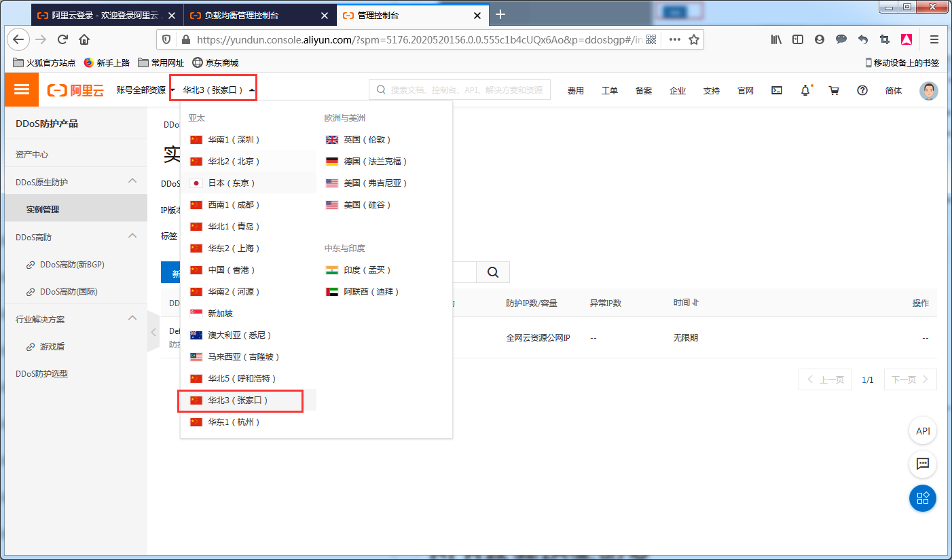Collapse the region dropdown 华北3（张家口）
Viewport: 952px width, 560px height.
[x=213, y=90]
